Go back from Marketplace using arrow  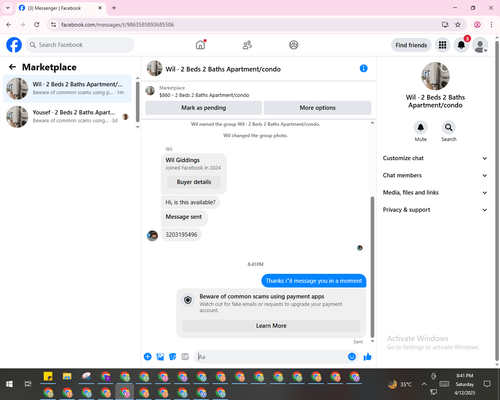pyautogui.click(x=12, y=67)
